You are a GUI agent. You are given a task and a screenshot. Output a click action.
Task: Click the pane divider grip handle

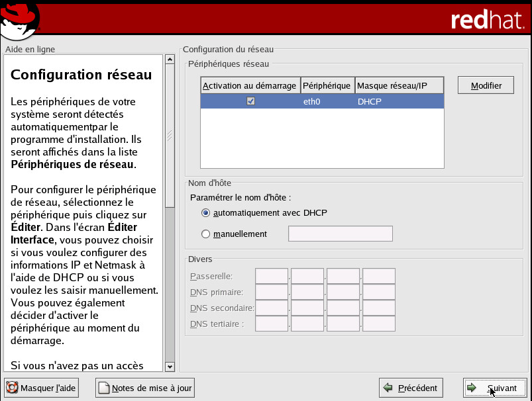coord(170,136)
